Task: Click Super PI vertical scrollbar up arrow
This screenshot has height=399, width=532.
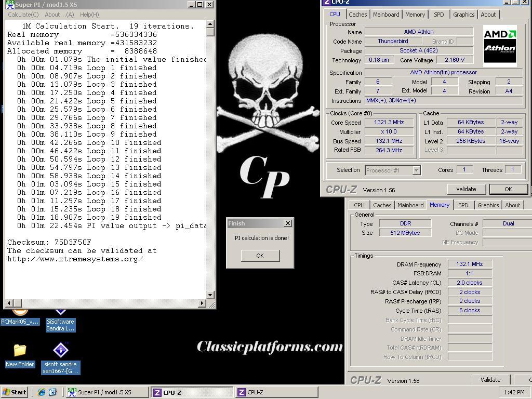Action: coord(210,24)
